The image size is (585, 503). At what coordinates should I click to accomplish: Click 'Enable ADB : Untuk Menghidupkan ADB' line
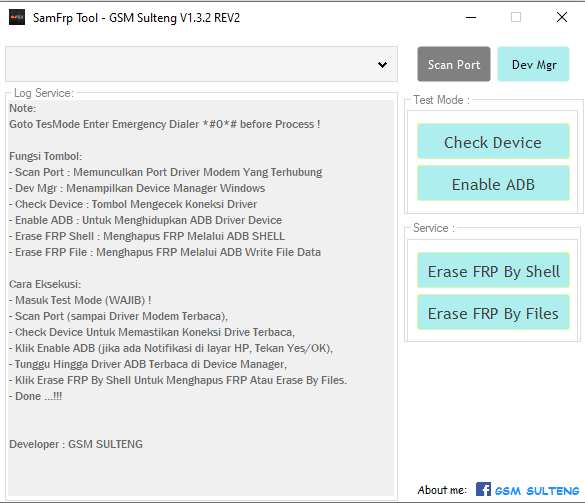(x=145, y=220)
